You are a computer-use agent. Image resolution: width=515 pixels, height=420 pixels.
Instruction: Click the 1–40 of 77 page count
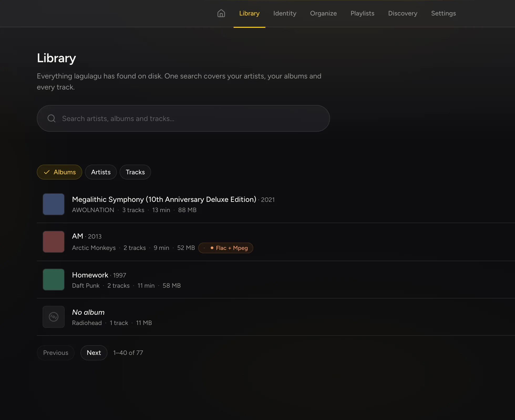[x=128, y=353]
